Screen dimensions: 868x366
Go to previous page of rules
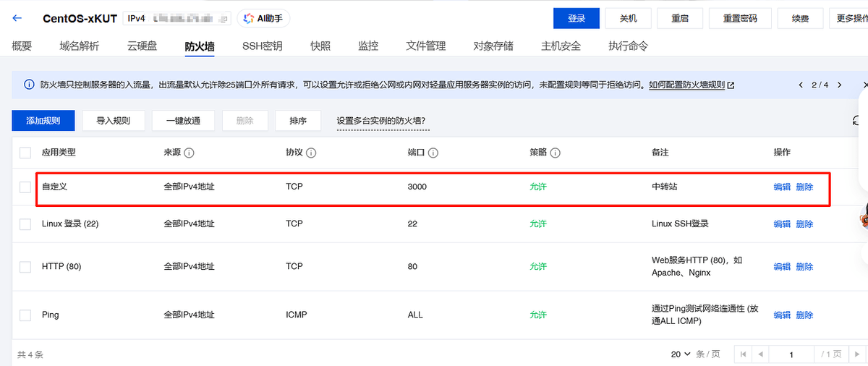(759, 354)
